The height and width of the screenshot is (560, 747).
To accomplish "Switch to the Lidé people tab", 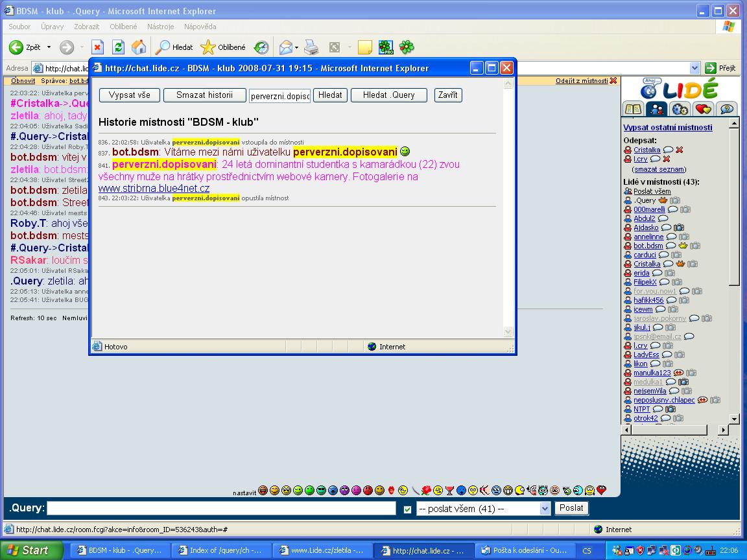I will coord(656,109).
